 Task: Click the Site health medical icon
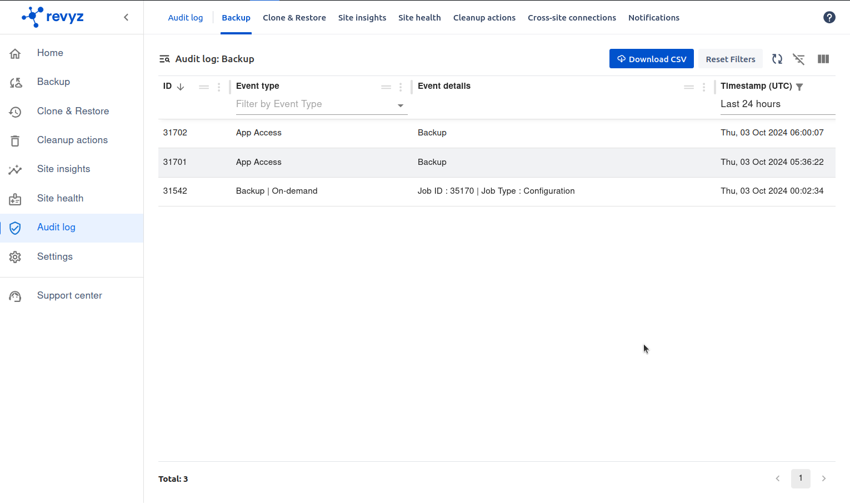(x=15, y=199)
